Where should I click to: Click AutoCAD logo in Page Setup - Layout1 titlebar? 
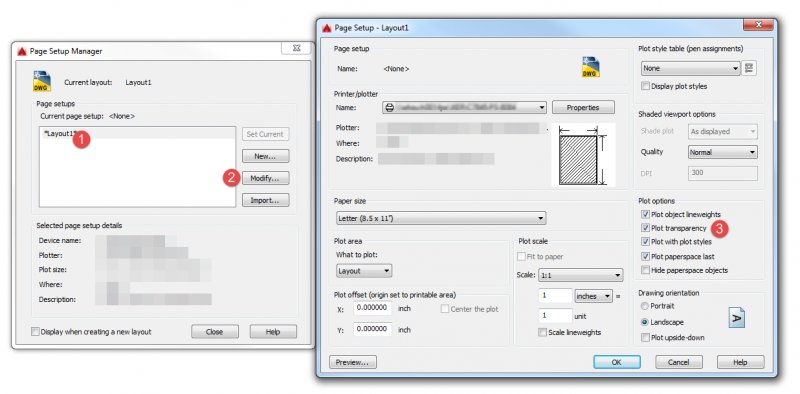pos(327,28)
